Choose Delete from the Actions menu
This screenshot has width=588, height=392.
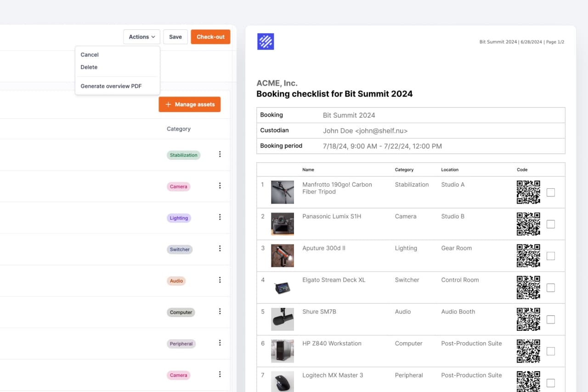click(x=89, y=67)
